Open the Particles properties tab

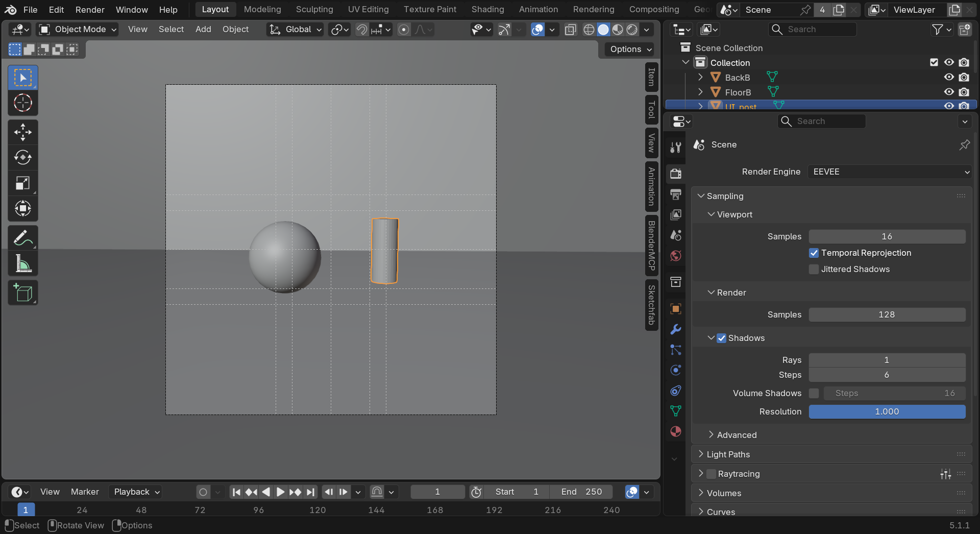[x=676, y=350]
